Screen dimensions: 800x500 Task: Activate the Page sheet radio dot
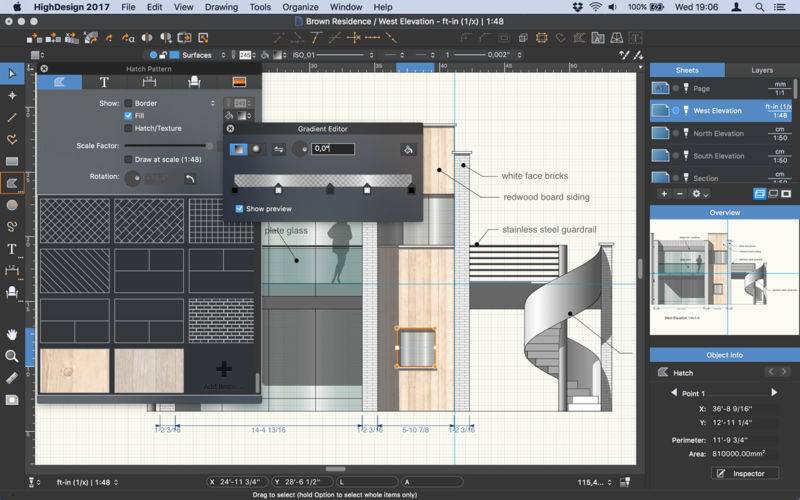coord(675,88)
